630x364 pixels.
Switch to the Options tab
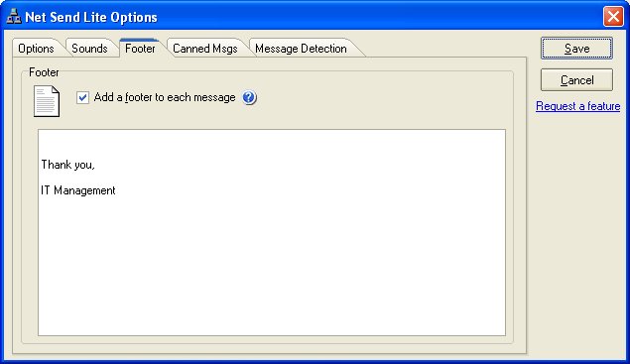36,49
